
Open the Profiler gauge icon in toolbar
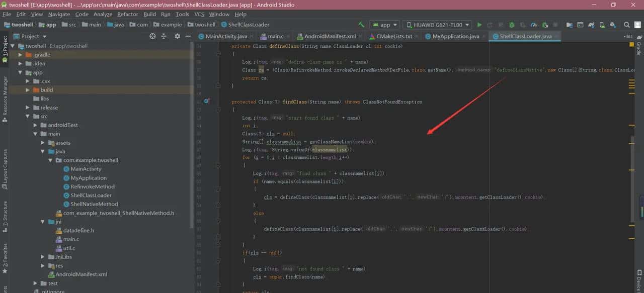click(x=534, y=25)
